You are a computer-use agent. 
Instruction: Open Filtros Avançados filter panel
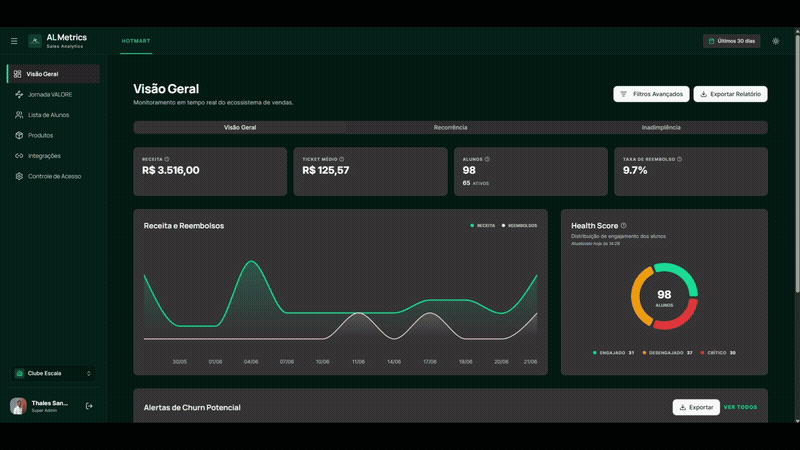[651, 94]
